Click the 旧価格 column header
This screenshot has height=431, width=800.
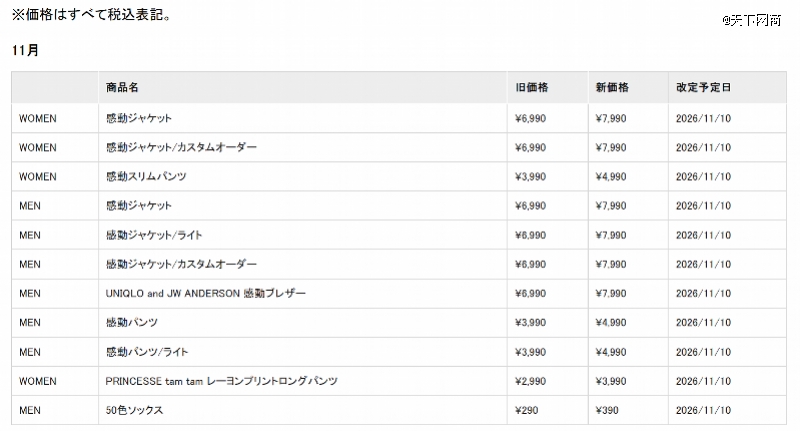(532, 87)
